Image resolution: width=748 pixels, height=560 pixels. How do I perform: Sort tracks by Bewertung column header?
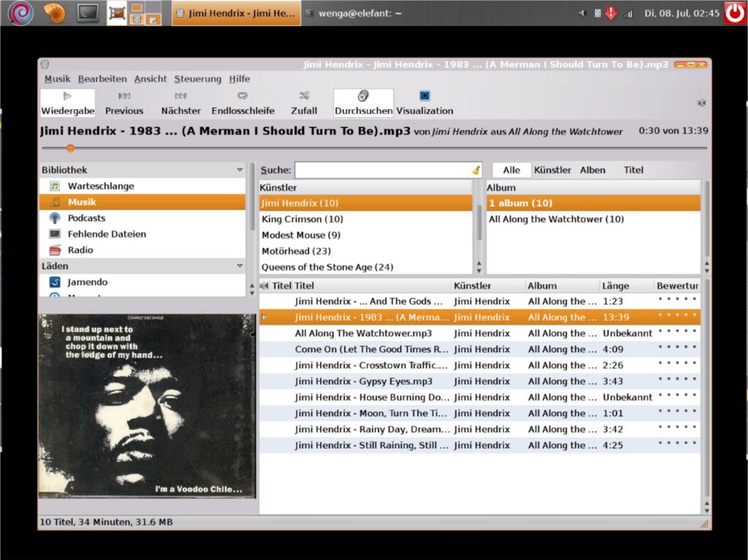pyautogui.click(x=677, y=285)
